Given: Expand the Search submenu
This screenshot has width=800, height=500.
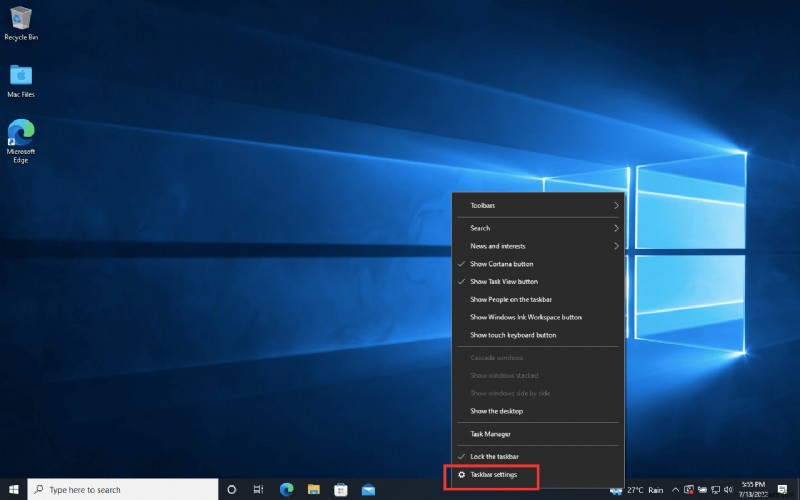Looking at the screenshot, I should 538,228.
